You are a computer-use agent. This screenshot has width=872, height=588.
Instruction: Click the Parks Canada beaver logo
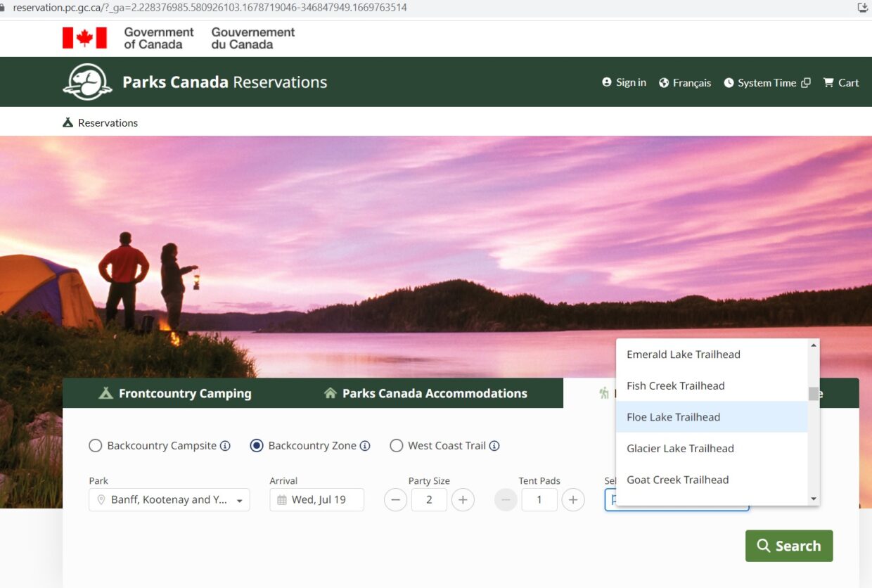[x=86, y=82]
